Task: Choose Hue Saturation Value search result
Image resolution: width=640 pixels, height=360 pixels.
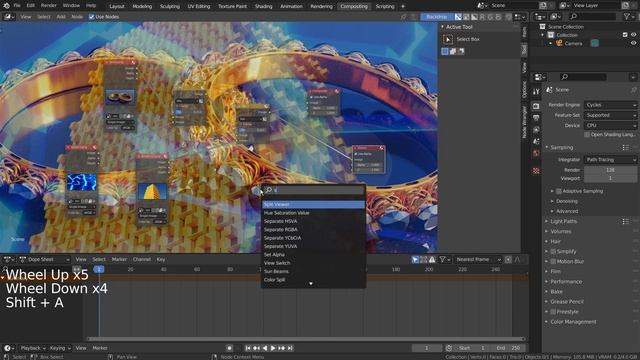Action: tap(313, 213)
